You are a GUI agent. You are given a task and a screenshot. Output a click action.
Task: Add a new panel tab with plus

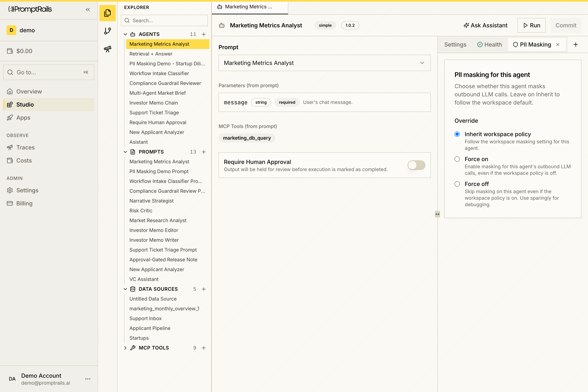click(576, 45)
